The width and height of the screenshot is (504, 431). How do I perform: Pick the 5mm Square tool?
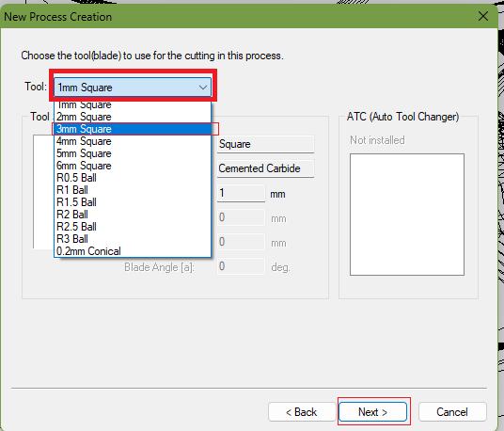tap(133, 153)
